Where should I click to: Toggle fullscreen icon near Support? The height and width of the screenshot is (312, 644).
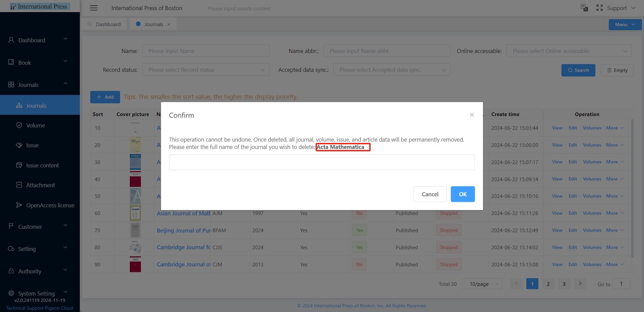pyautogui.click(x=599, y=8)
